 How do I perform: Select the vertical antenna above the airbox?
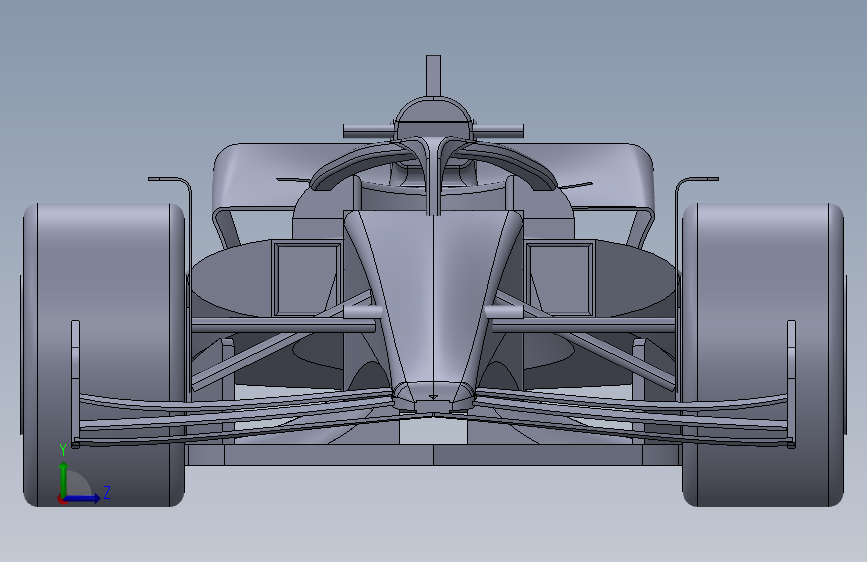click(434, 76)
